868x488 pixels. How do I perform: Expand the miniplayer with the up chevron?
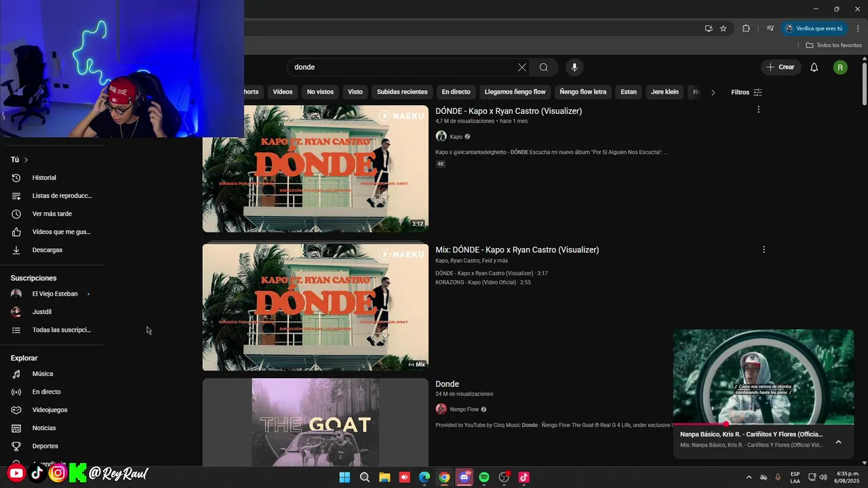point(838,441)
